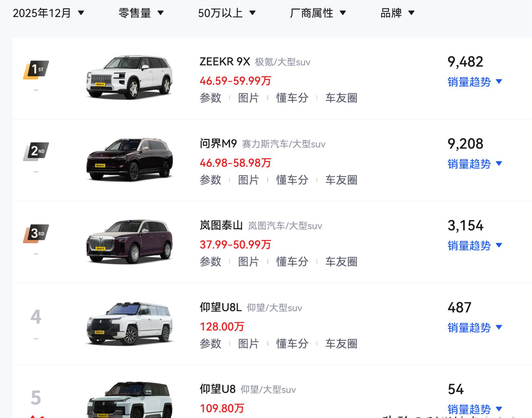This screenshot has height=418, width=532.
Task: Show 销量趋势 for 岚图泰山
Action: point(474,245)
